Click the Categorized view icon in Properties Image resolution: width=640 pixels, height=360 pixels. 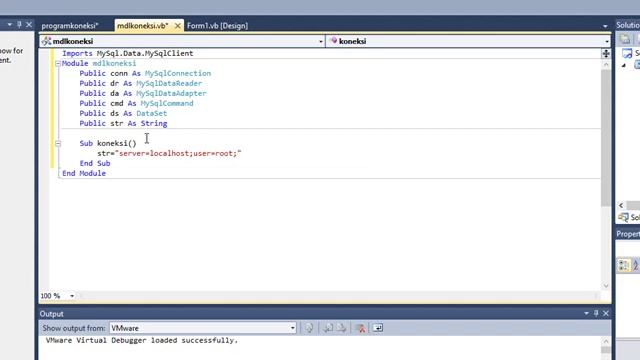[624, 265]
